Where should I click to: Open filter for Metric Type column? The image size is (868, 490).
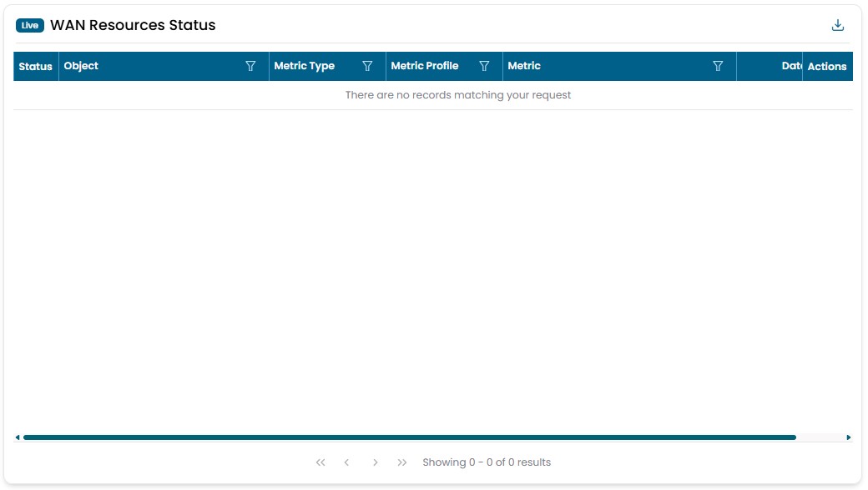(x=367, y=66)
